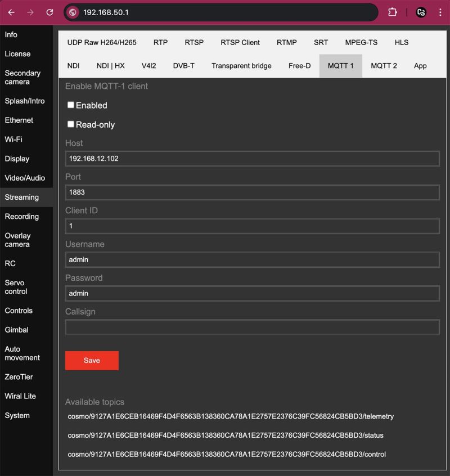This screenshot has width=450, height=476.
Task: Open the browser profile avatar
Action: [421, 12]
